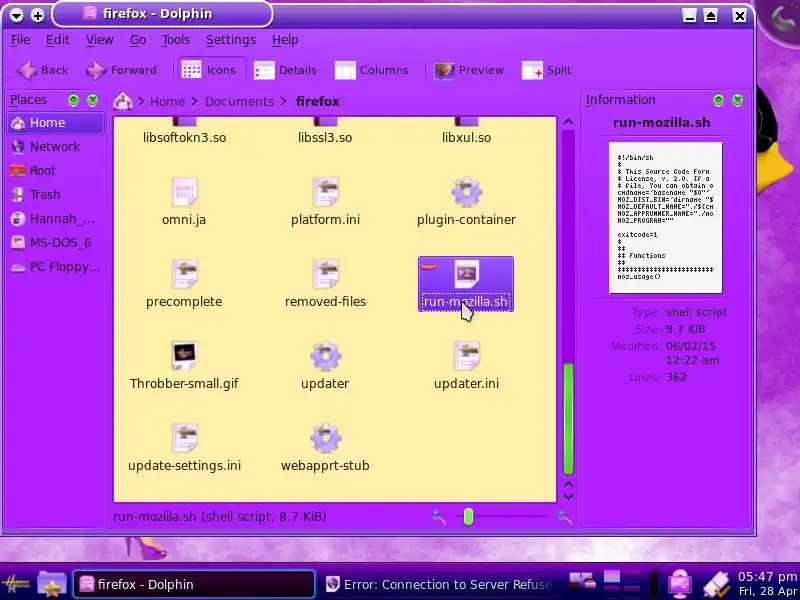Select the Hannah_... device in Places
The height and width of the screenshot is (600, 800).
pos(56,219)
